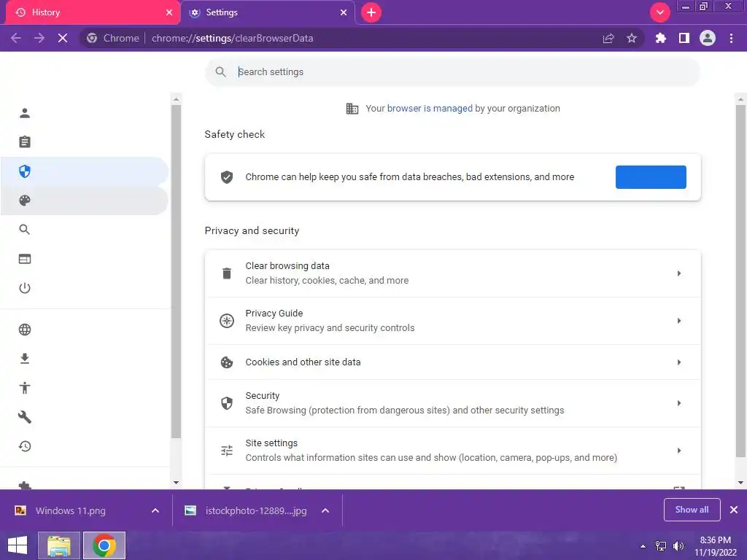This screenshot has width=747, height=560.
Task: Open the browser is managed link
Action: point(430,109)
